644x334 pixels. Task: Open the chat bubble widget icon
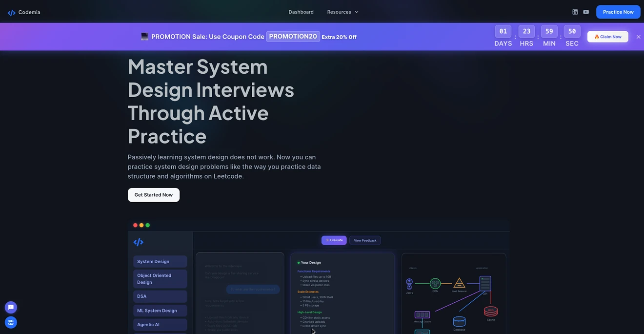click(x=11, y=307)
